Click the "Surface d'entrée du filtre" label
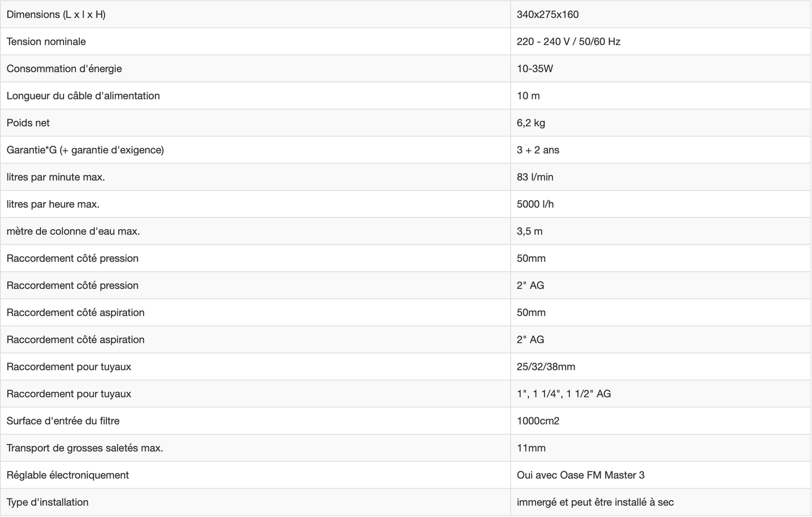 [x=63, y=421]
